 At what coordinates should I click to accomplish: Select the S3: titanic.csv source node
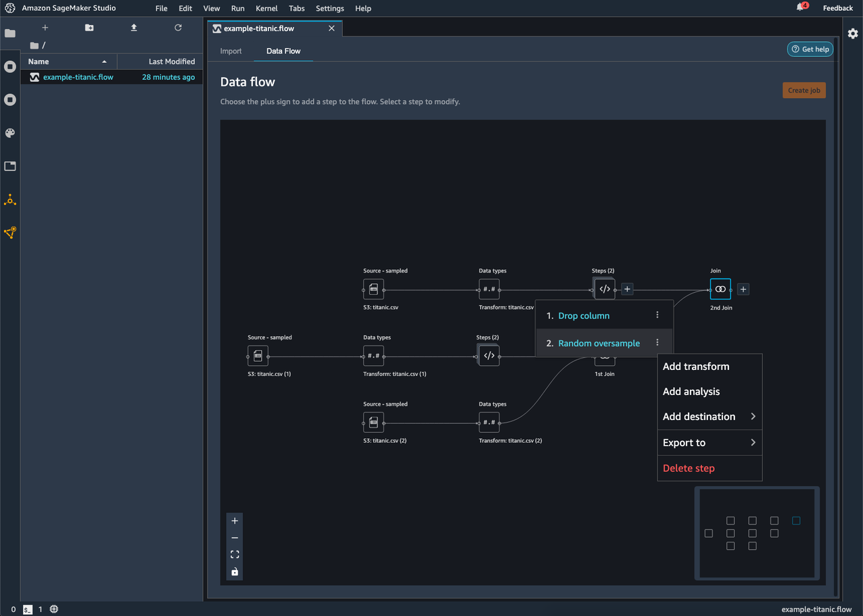click(373, 289)
